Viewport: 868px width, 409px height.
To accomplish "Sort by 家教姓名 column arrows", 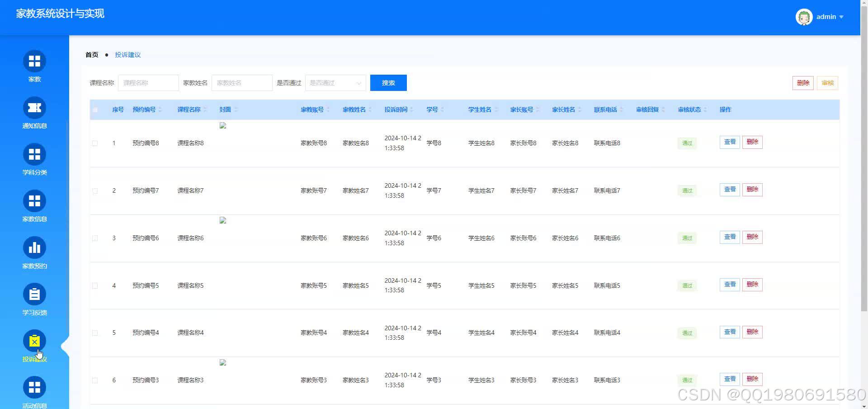I will (x=370, y=109).
